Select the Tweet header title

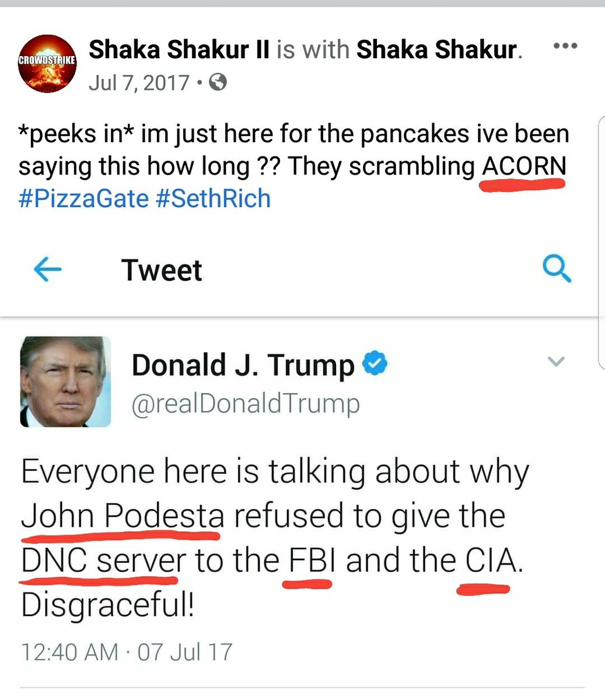[162, 270]
